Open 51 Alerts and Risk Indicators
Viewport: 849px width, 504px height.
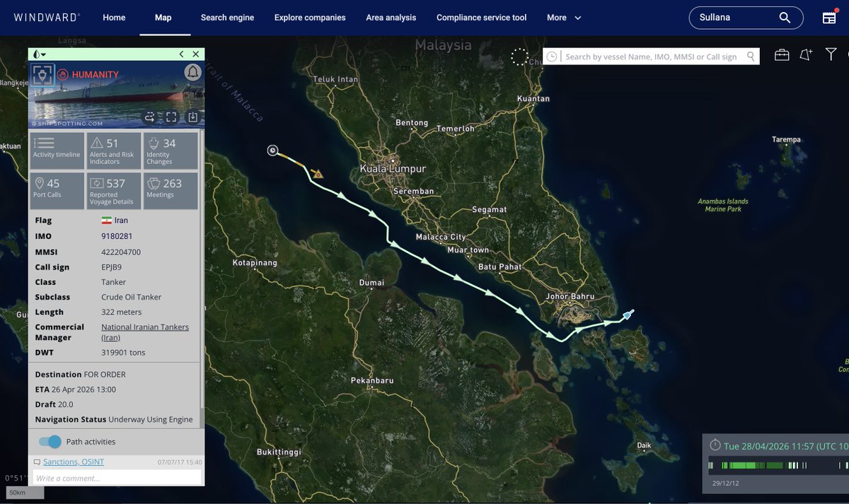(113, 151)
